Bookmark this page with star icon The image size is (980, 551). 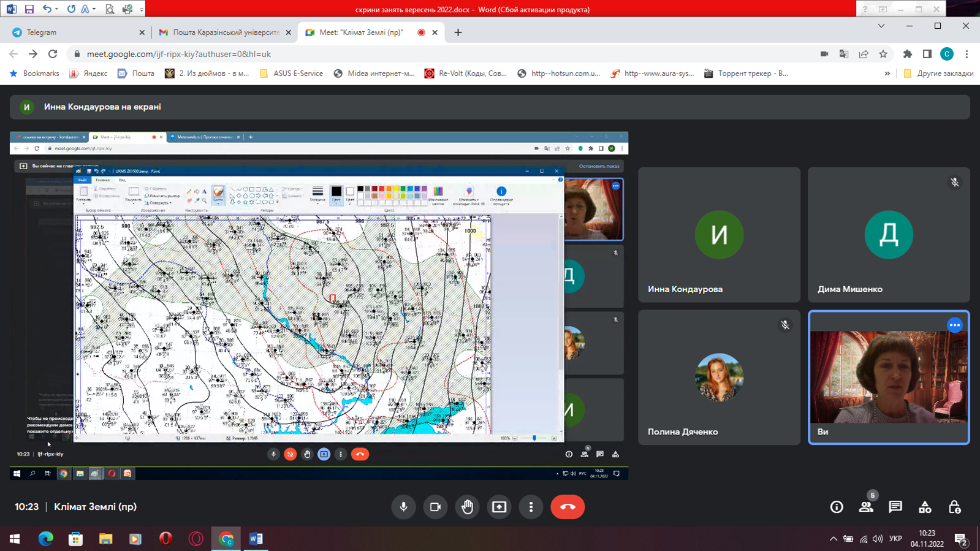click(x=883, y=54)
